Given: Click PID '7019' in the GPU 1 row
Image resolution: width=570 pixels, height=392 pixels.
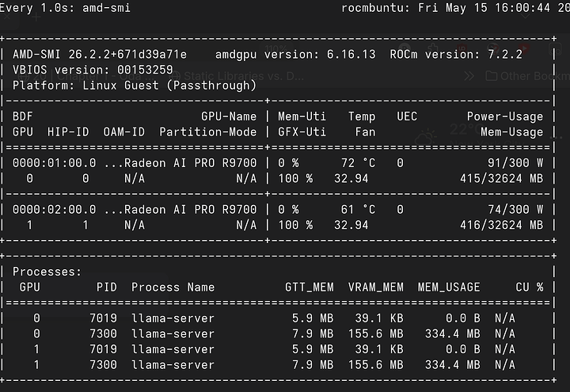Looking at the screenshot, I should pyautogui.click(x=103, y=349).
